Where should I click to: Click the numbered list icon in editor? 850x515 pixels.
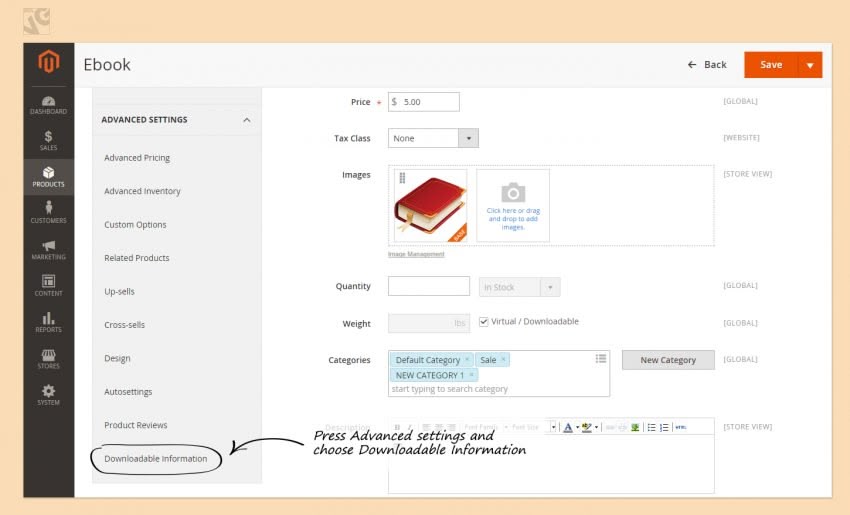(x=664, y=427)
